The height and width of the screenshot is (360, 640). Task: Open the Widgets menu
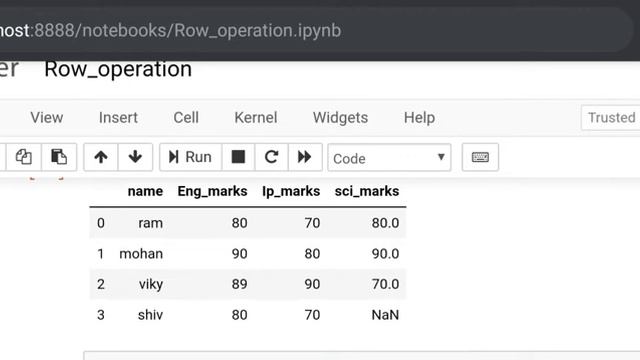(x=340, y=118)
